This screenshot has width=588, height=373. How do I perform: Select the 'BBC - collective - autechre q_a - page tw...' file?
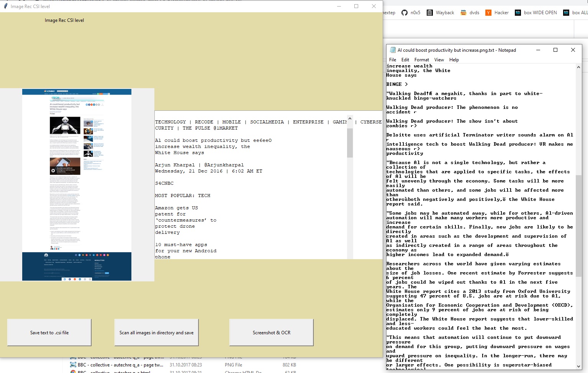pos(120,365)
